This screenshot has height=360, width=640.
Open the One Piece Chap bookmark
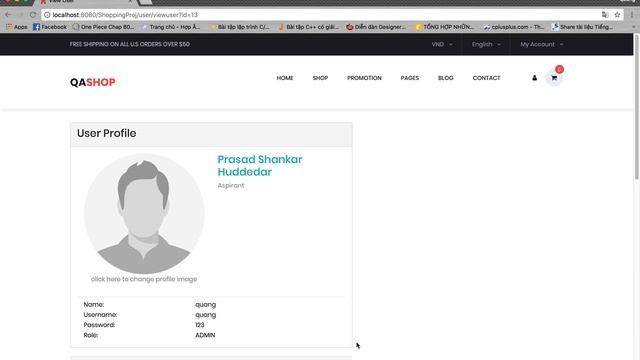click(103, 27)
